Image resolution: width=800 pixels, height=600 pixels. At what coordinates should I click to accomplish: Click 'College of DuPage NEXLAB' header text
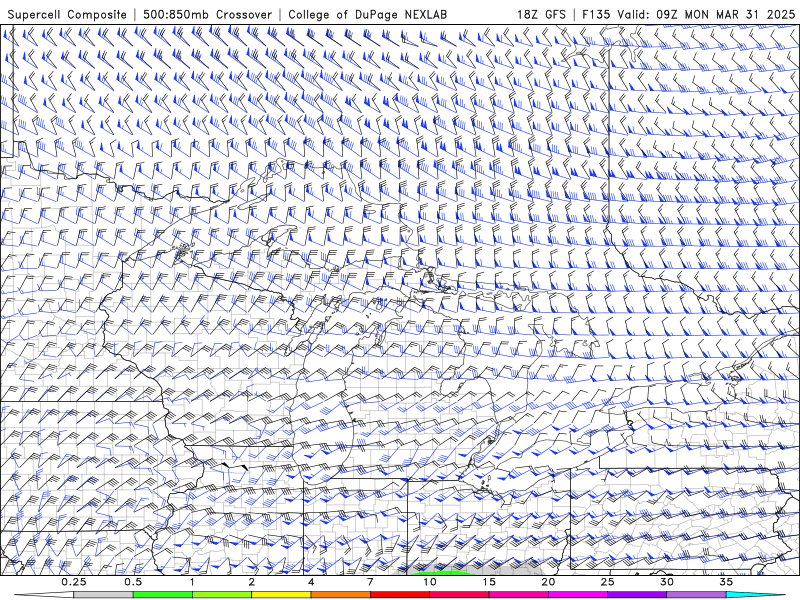(x=367, y=15)
